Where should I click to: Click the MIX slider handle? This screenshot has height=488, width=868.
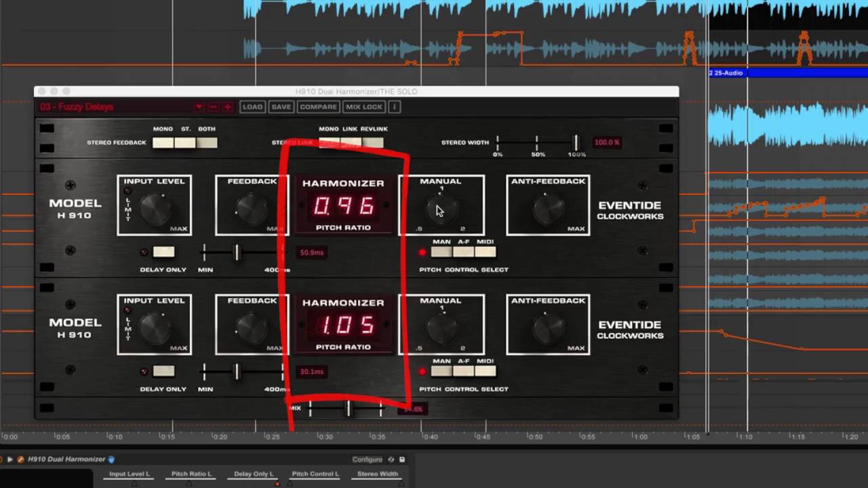click(349, 409)
